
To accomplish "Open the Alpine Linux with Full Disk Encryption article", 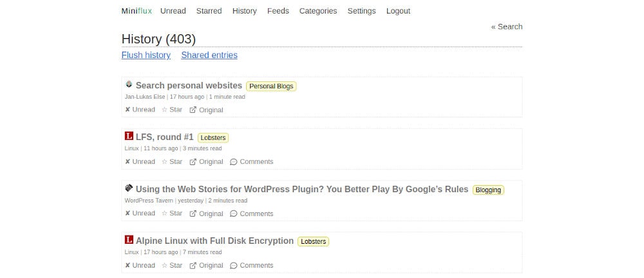I will 214,241.
